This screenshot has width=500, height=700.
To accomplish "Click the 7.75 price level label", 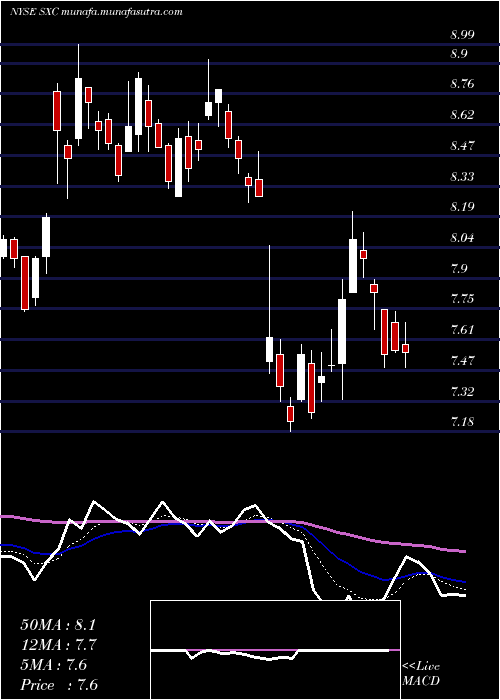I will pyautogui.click(x=462, y=299).
